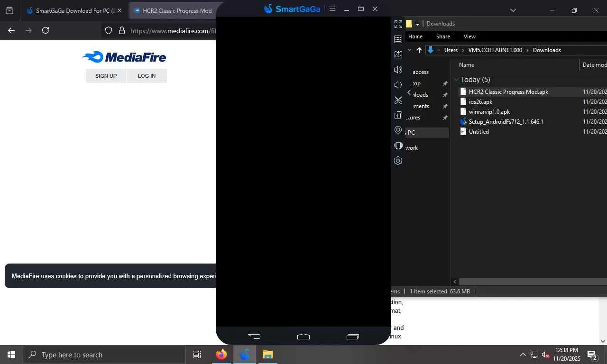This screenshot has height=364, width=607.
Task: Select the Setup_AndroidFs712_1.1.646.1 file
Action: [506, 122]
